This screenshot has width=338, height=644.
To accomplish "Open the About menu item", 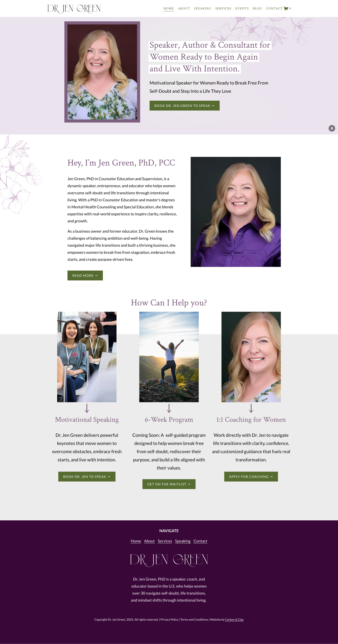I will tap(184, 9).
